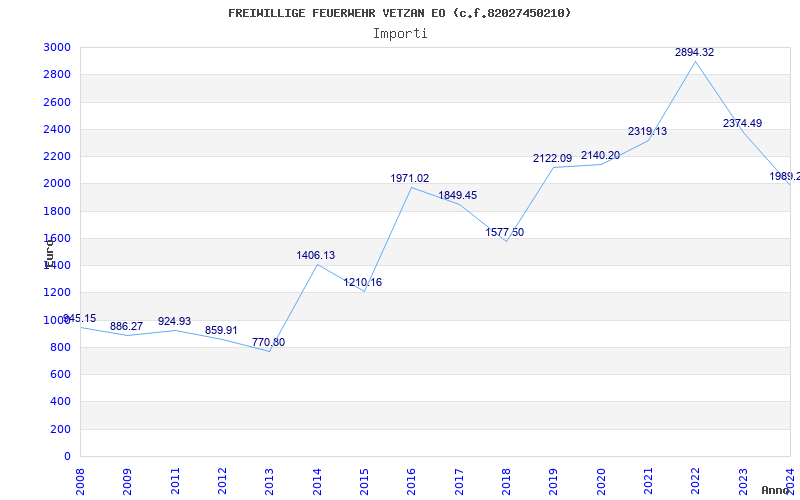Click y-axis value 800

61,347
